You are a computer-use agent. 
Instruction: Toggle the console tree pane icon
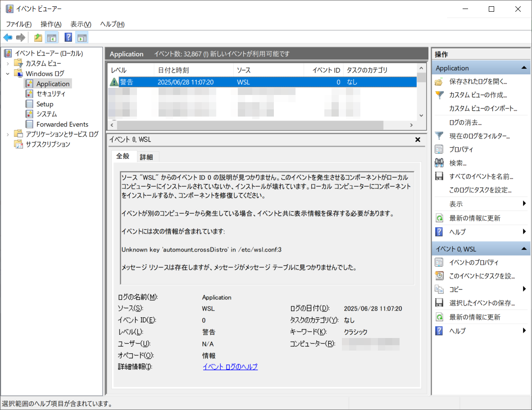[52, 37]
